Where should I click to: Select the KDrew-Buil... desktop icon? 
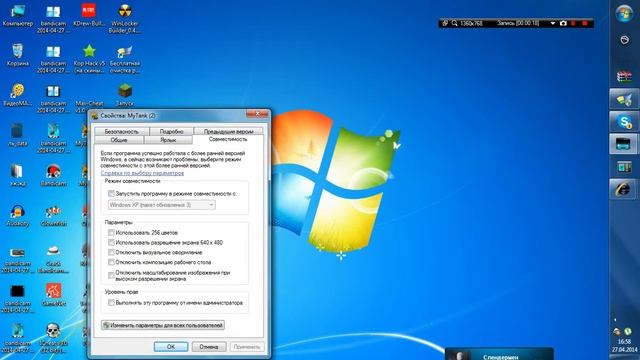[x=89, y=16]
